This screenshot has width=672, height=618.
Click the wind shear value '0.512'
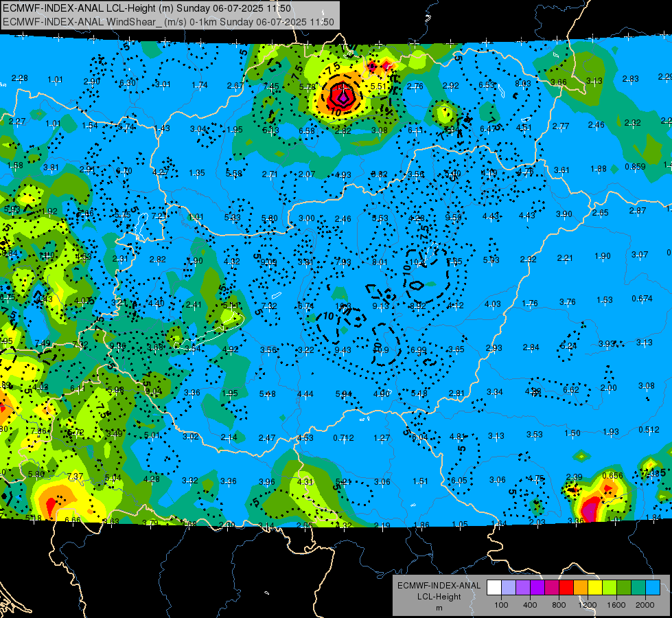click(x=649, y=430)
